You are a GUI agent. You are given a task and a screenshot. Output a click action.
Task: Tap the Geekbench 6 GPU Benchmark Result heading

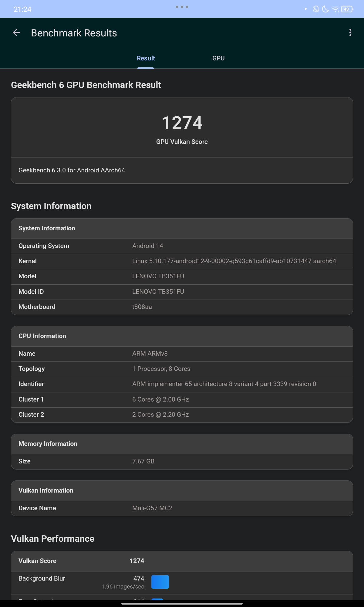point(86,85)
